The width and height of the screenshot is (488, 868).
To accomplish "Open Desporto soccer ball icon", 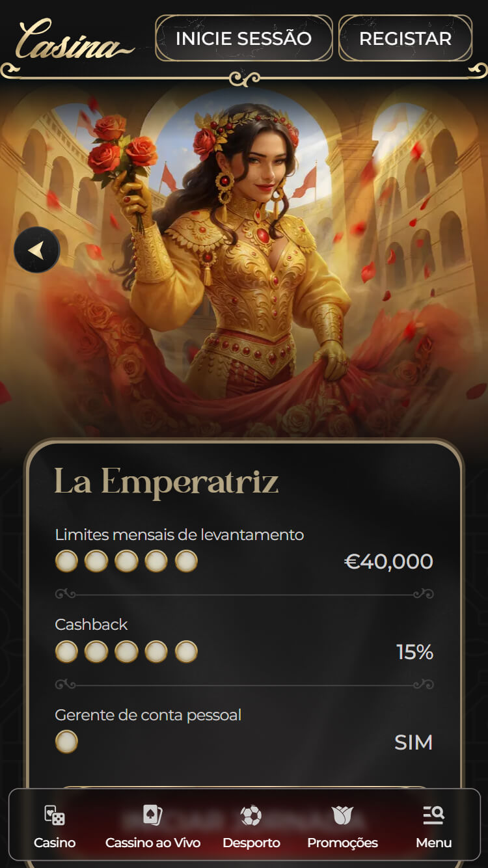I will click(251, 815).
